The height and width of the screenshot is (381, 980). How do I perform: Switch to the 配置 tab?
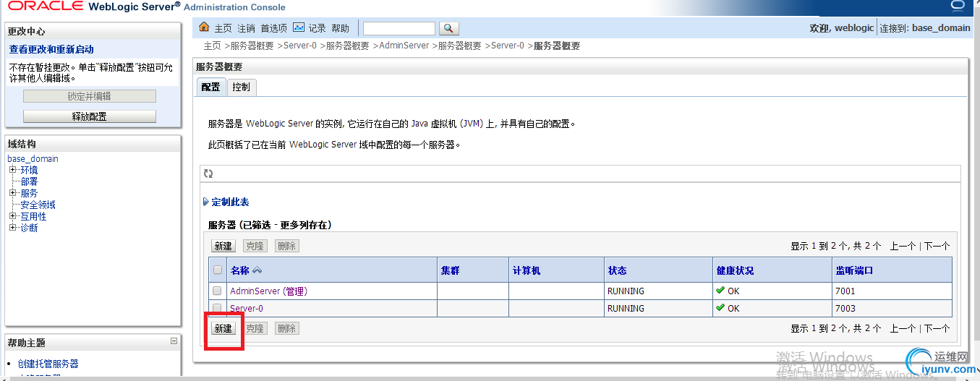coord(210,87)
